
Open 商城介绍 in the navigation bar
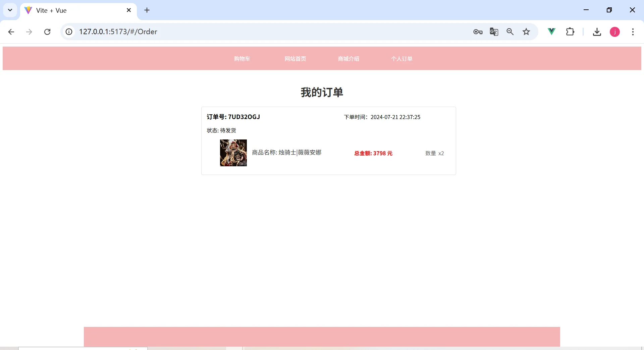[348, 59]
